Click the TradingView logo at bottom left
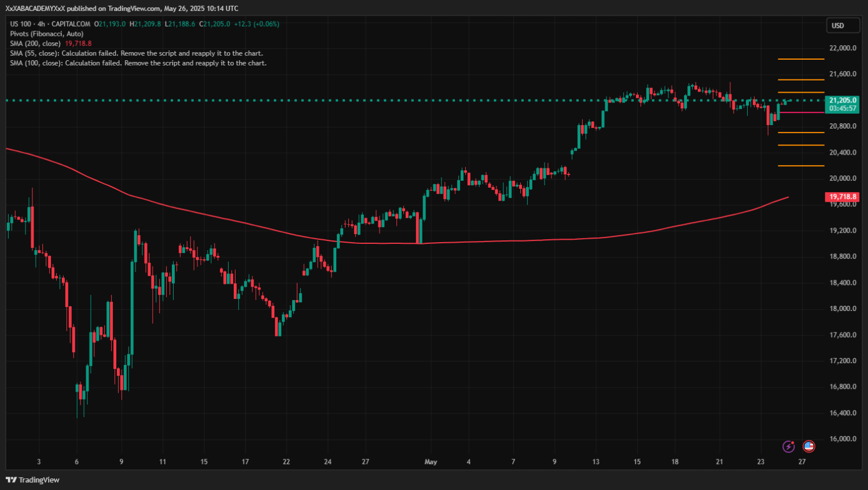This screenshot has height=490, width=868. [32, 480]
